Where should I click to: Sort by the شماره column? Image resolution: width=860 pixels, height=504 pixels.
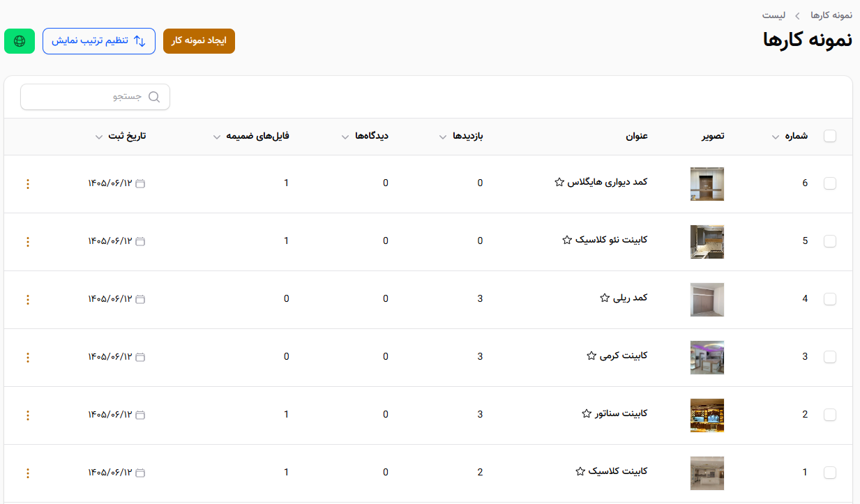(790, 136)
